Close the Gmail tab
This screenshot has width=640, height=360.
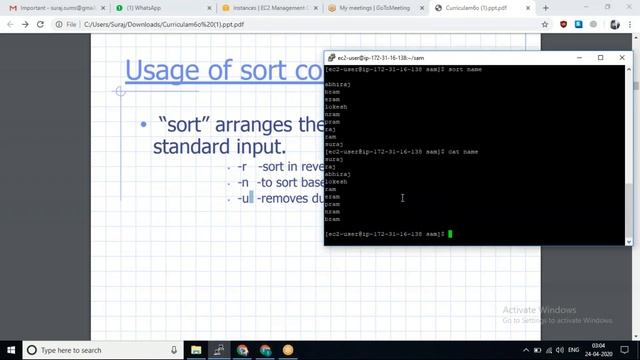click(103, 8)
